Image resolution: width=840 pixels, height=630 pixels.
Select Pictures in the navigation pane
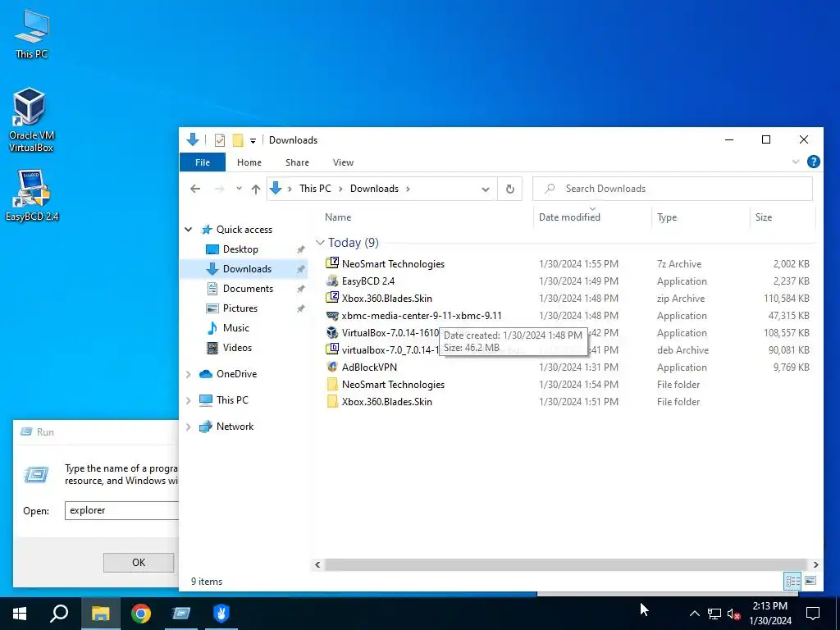(x=240, y=308)
